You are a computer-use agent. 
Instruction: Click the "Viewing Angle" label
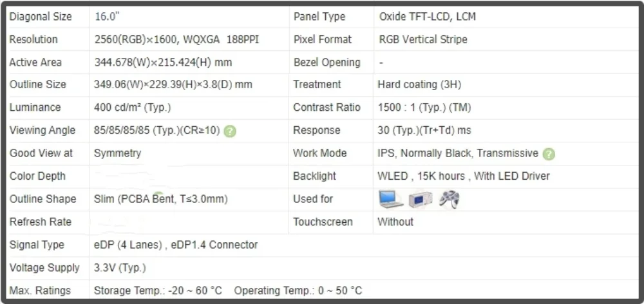[43, 131]
